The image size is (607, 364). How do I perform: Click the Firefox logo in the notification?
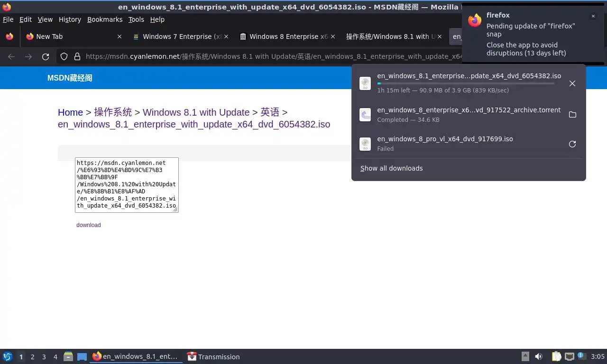[475, 20]
